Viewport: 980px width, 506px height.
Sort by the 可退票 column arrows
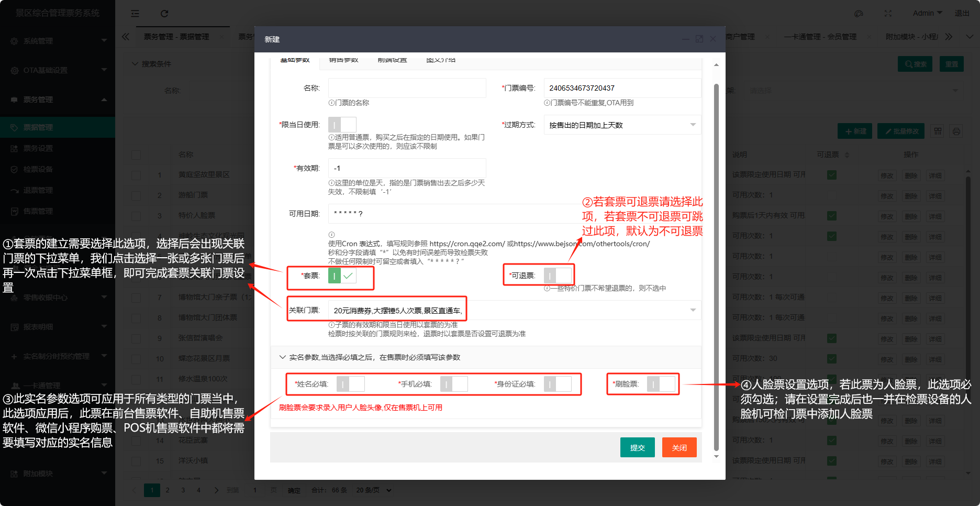click(847, 155)
